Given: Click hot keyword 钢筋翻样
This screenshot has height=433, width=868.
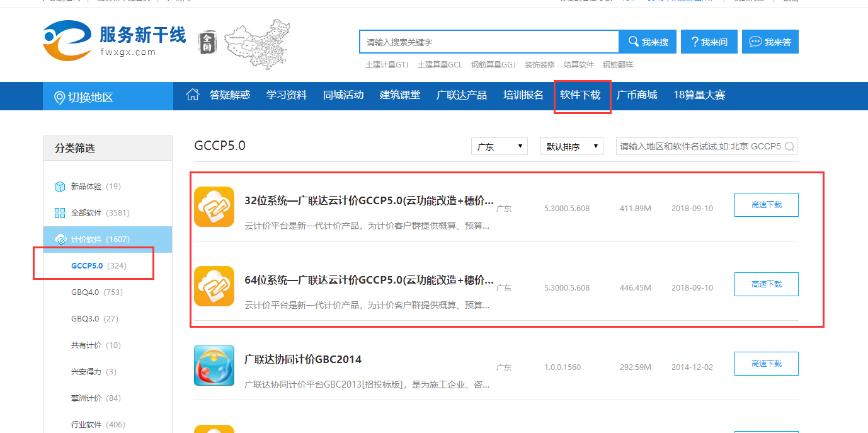Looking at the screenshot, I should point(617,64).
